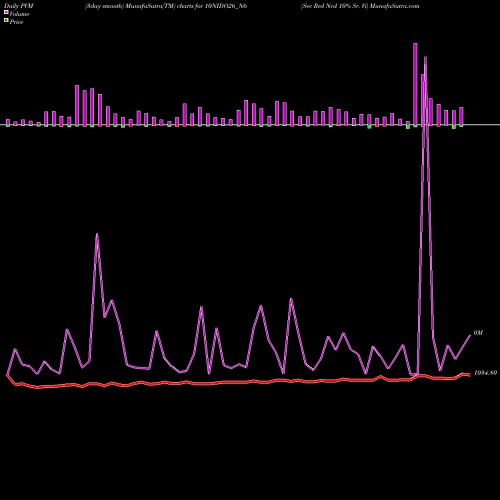The width and height of the screenshot is (500, 500).
Task: Click the 'MunafaSutra.com' text at top right
Action: tap(395, 6)
